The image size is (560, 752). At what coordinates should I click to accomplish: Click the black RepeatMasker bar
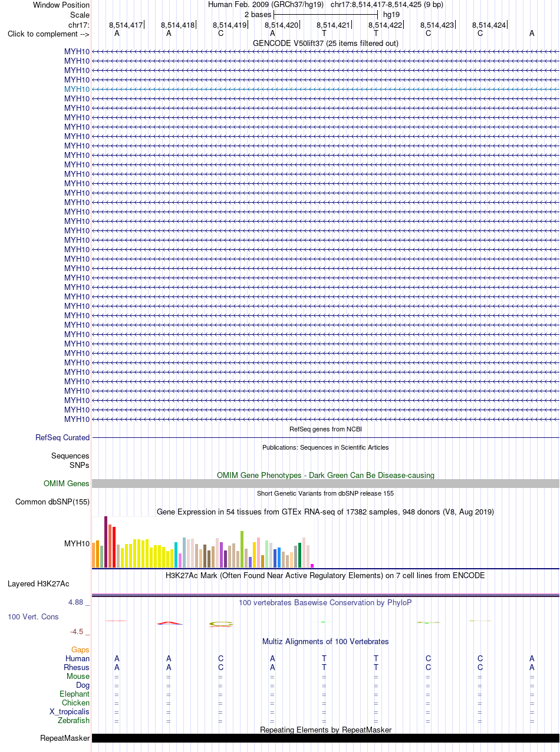click(x=325, y=738)
